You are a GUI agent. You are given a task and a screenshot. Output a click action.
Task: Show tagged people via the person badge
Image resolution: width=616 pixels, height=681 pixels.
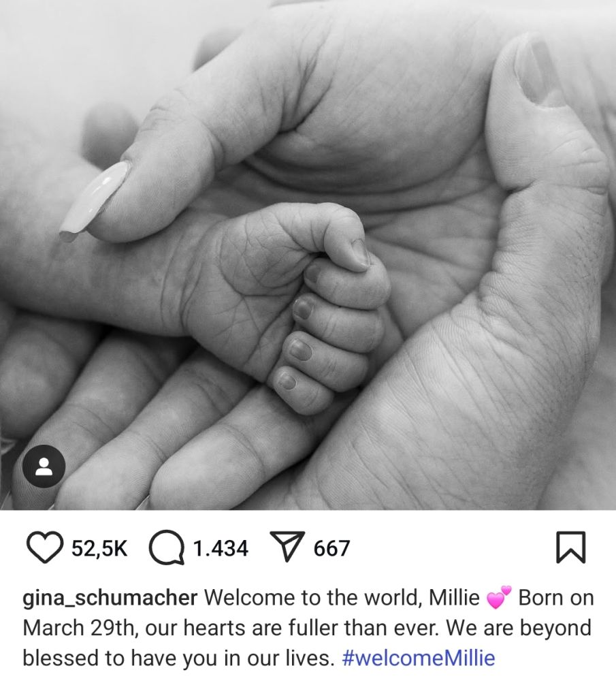coord(44,466)
